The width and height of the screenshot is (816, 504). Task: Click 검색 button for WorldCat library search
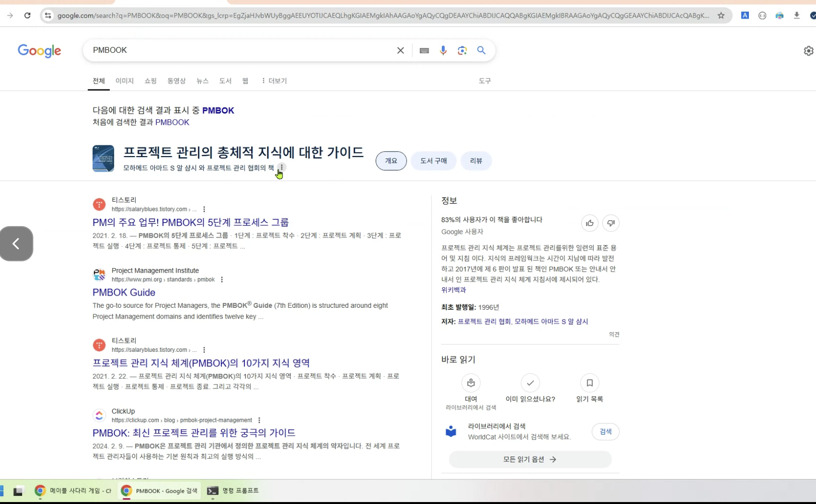coord(605,432)
